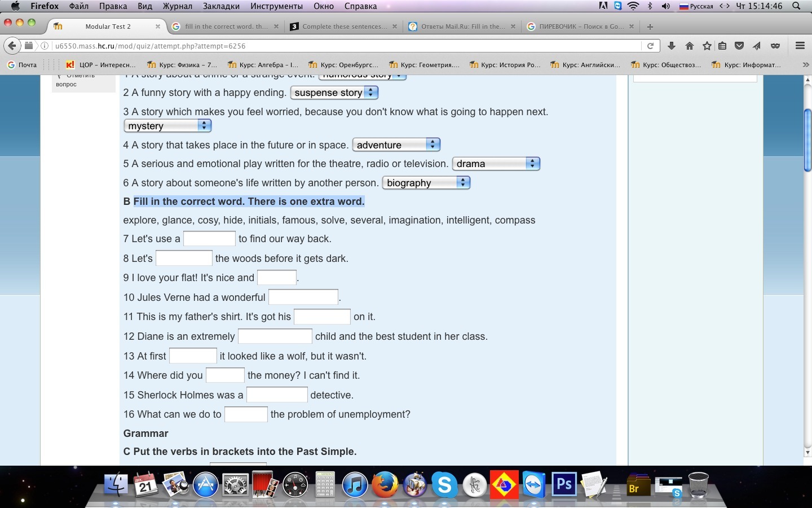Viewport: 812px width, 508px height.
Task: Click the blank field in sentence 7
Action: (x=209, y=239)
